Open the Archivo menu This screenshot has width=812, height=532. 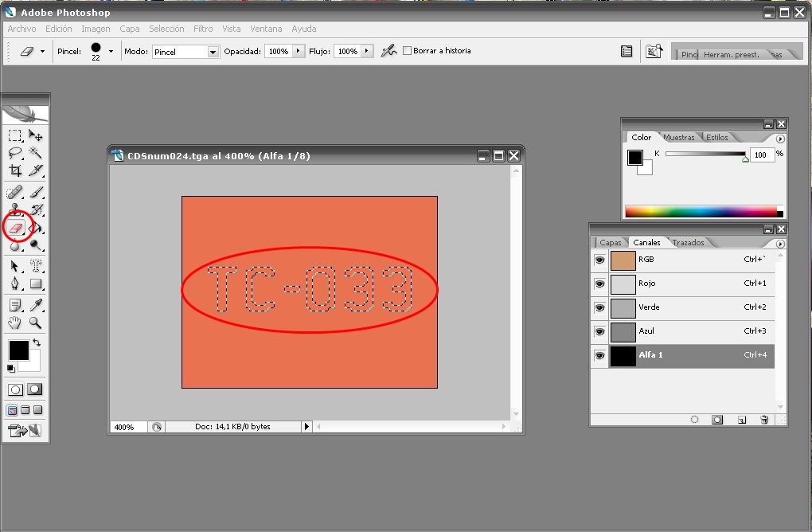[x=21, y=29]
